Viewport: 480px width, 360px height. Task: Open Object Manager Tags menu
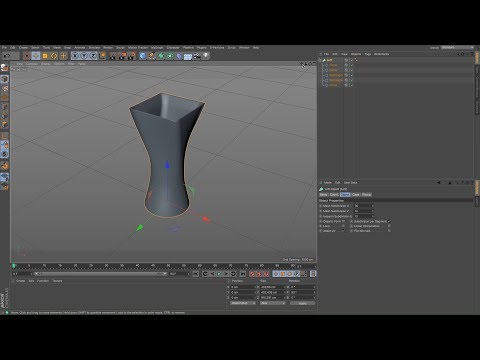(x=368, y=54)
